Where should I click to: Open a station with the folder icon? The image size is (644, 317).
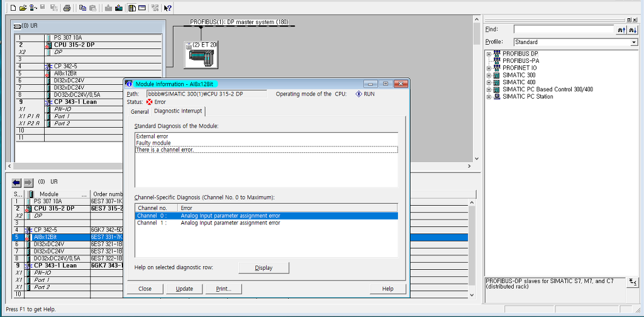(23, 8)
